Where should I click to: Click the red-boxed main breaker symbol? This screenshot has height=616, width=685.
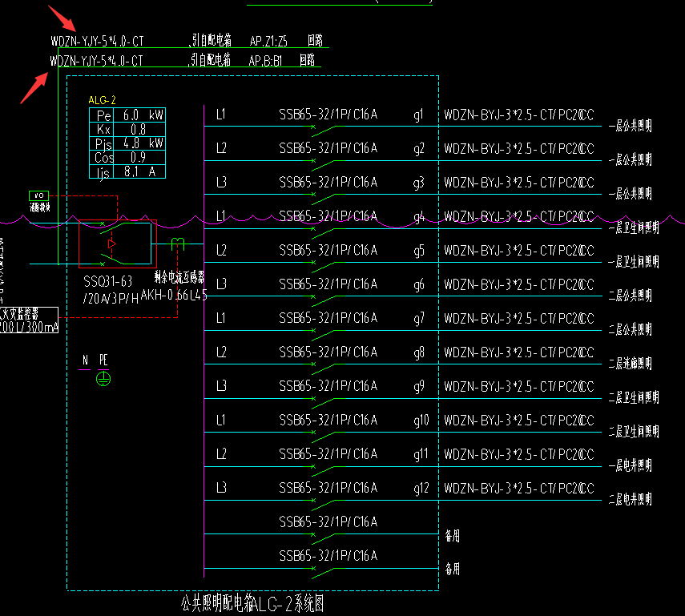118,244
